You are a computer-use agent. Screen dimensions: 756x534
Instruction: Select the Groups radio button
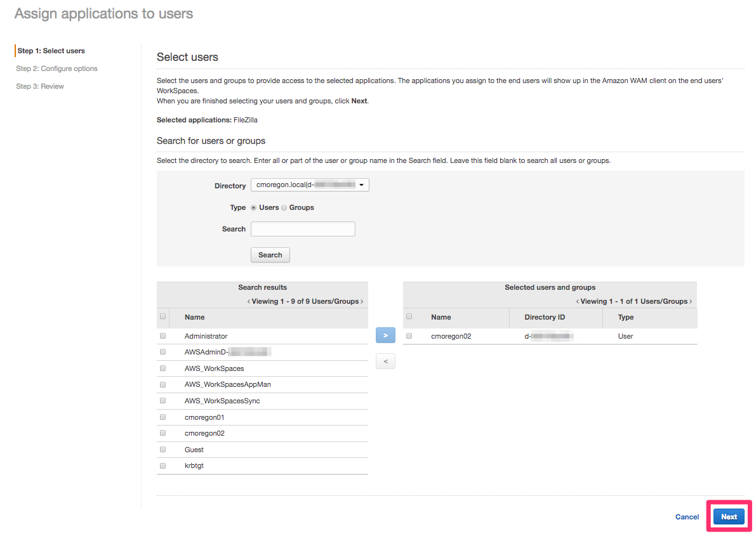coord(284,207)
